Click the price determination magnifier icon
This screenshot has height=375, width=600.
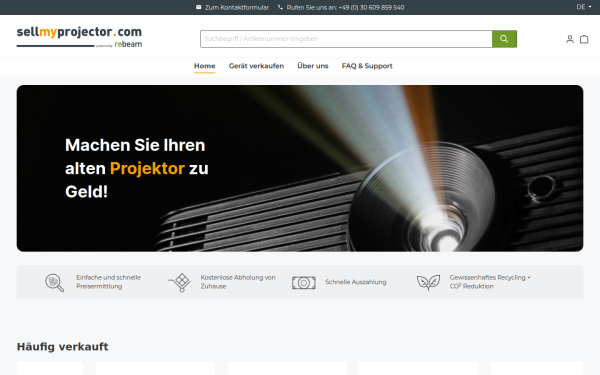tap(54, 282)
